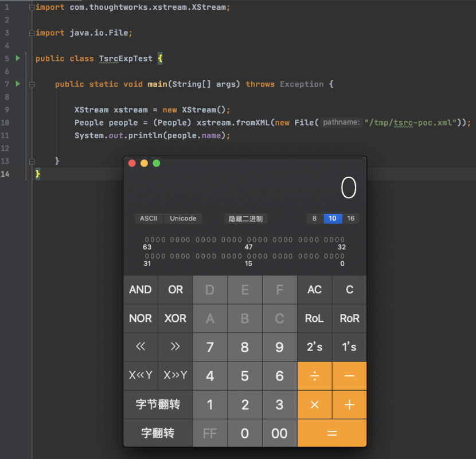This screenshot has height=459, width=476.
Task: Click the single 0 key
Action: point(245,433)
